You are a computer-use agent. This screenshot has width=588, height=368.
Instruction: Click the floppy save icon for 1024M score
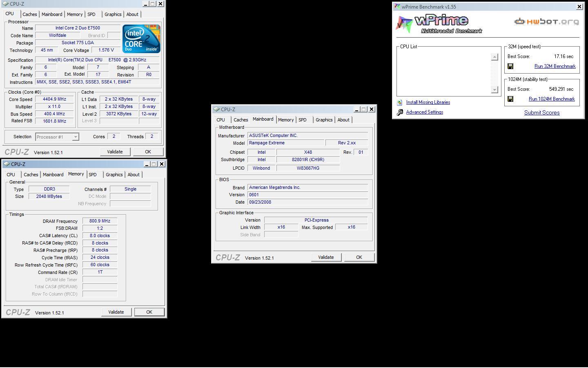click(510, 99)
